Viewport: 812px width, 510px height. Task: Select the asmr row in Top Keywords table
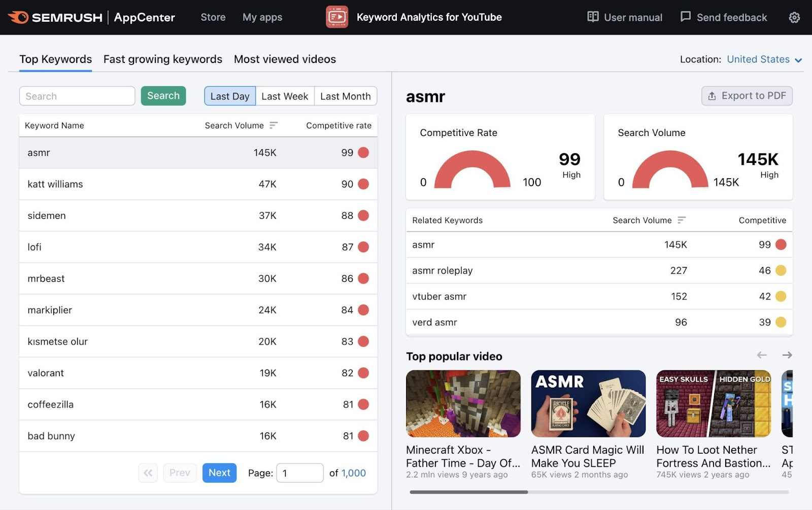click(x=198, y=153)
